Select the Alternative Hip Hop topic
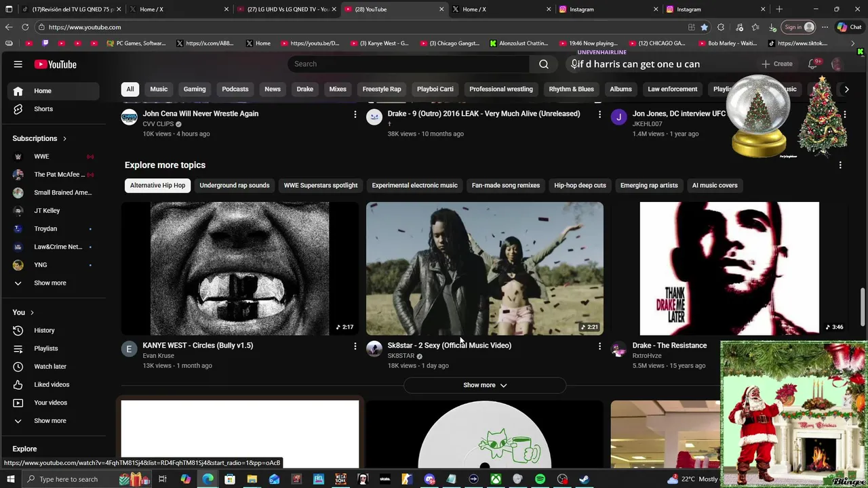This screenshot has width=868, height=488. (x=157, y=185)
